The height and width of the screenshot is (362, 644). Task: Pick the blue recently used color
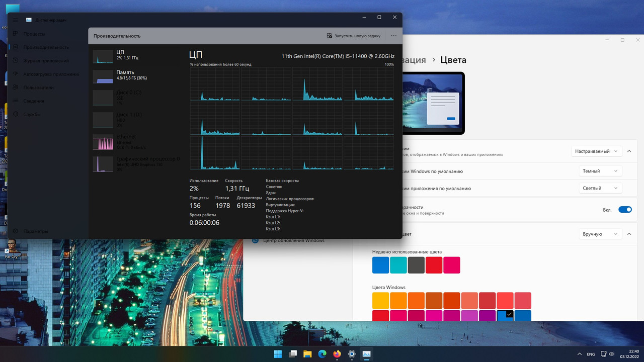tap(381, 265)
